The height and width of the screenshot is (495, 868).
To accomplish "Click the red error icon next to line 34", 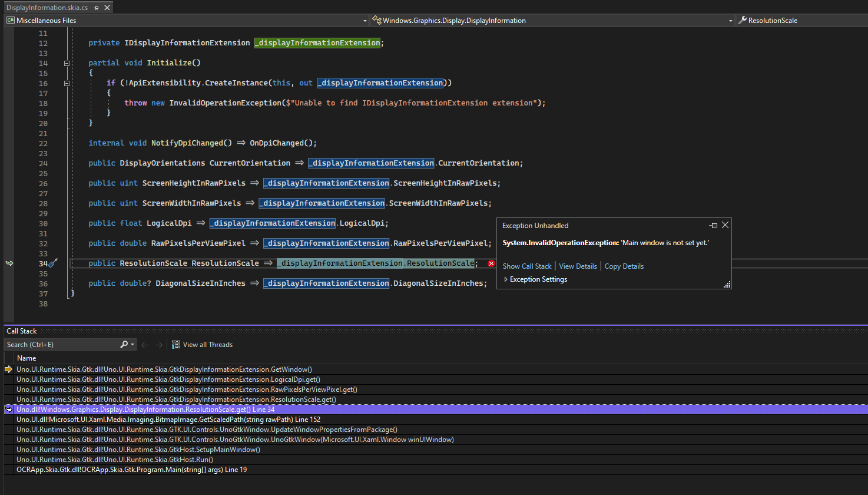I will (x=492, y=263).
